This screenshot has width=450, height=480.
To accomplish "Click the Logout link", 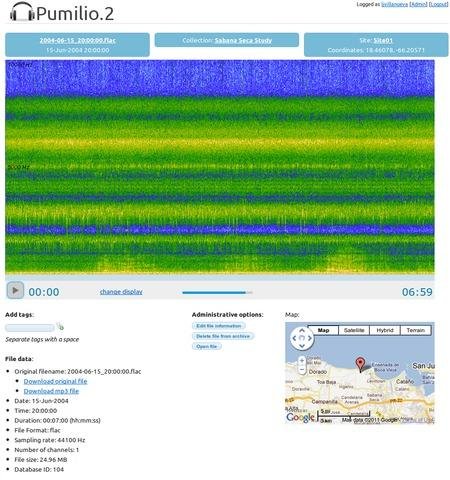I will (x=438, y=4).
